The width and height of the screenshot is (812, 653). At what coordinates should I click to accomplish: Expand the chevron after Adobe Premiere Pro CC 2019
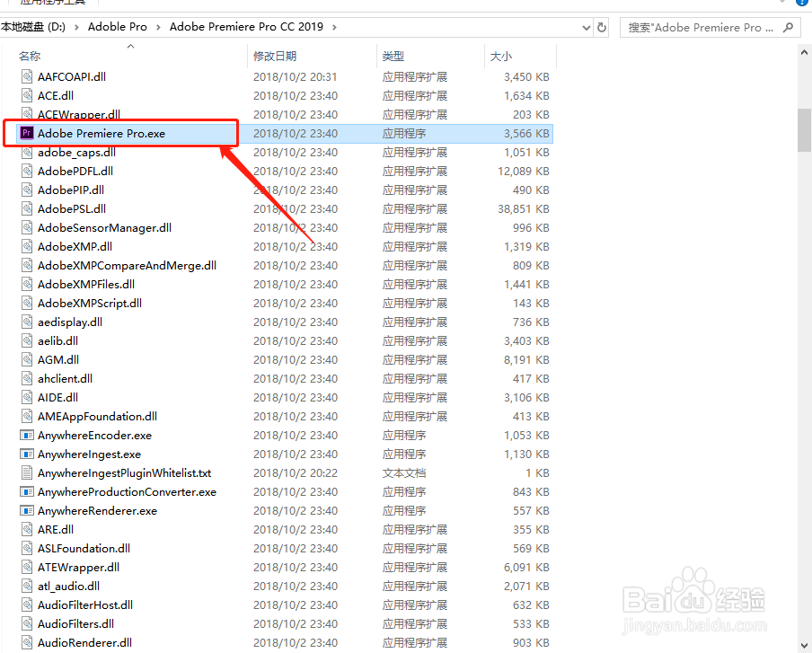[x=334, y=27]
